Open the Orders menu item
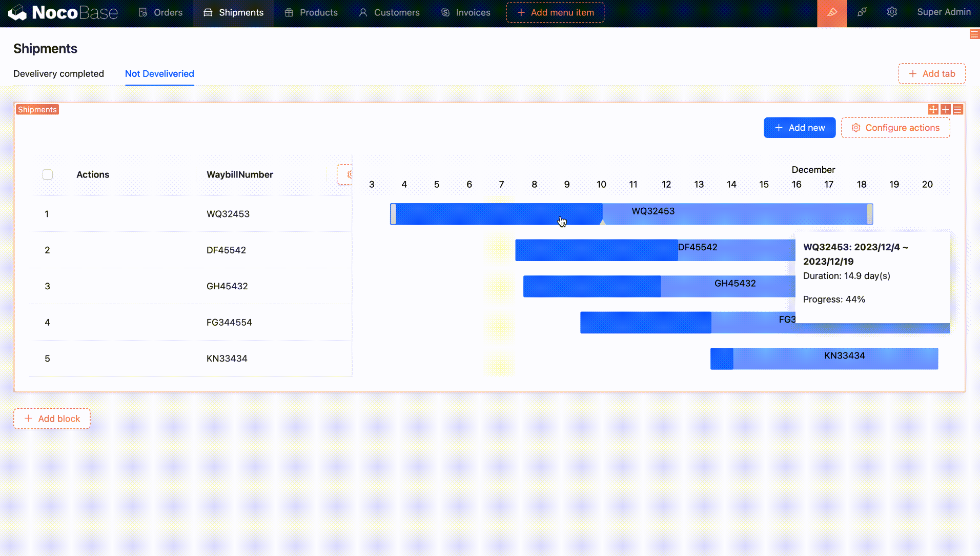This screenshot has width=980, height=556. pos(160,12)
